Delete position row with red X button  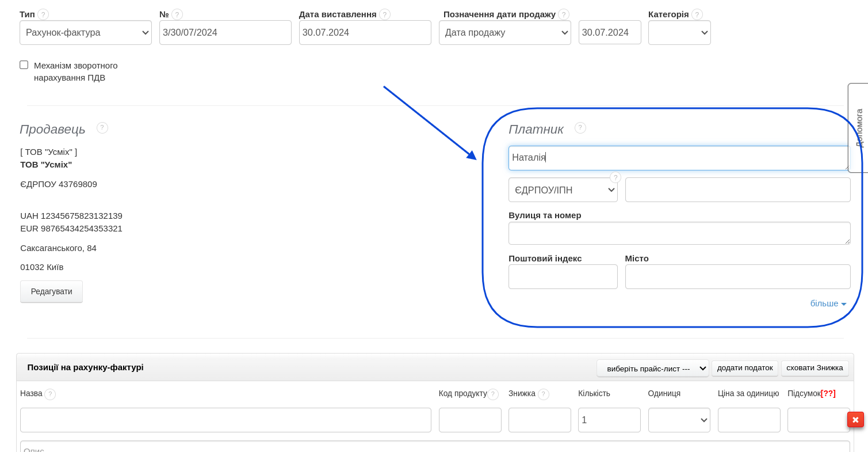tap(855, 420)
